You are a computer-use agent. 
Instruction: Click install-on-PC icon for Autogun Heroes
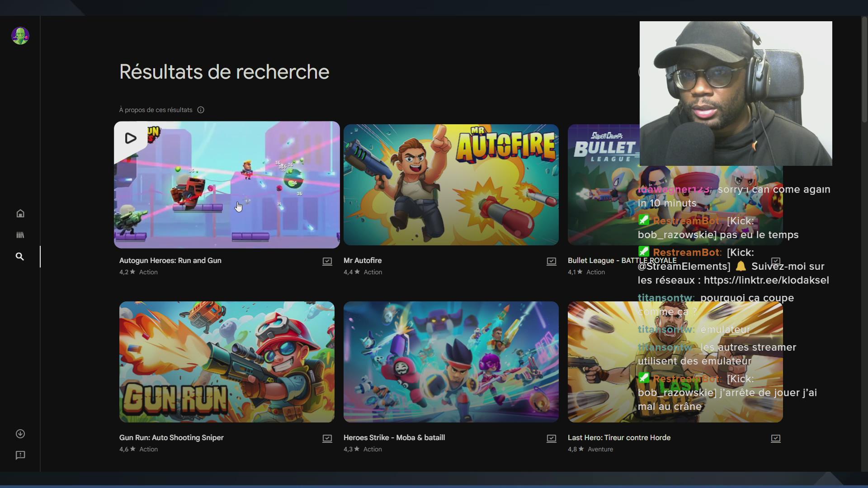[327, 261]
